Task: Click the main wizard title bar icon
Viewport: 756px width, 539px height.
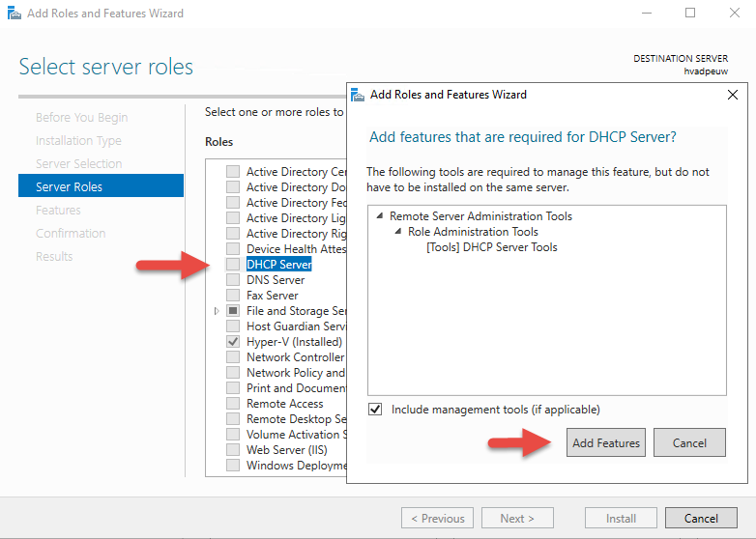Action: pyautogui.click(x=15, y=13)
